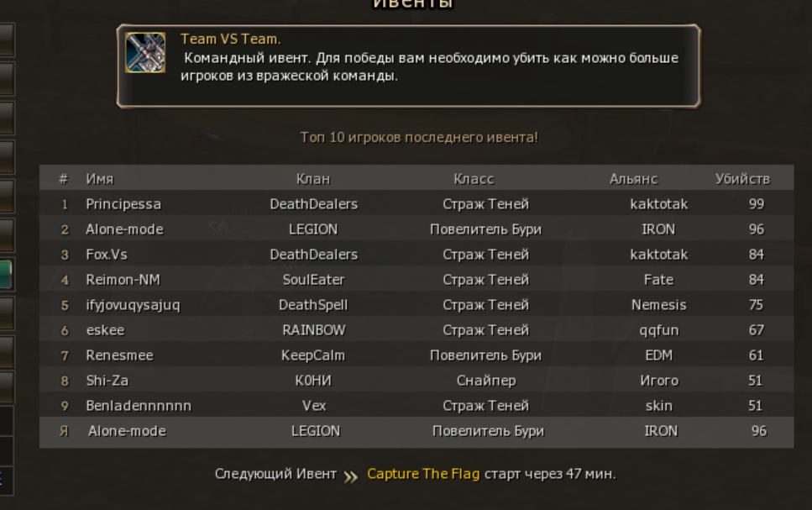Select the Benladennnnnn player row
Screen dimensions: 812x510
pyautogui.click(x=139, y=406)
